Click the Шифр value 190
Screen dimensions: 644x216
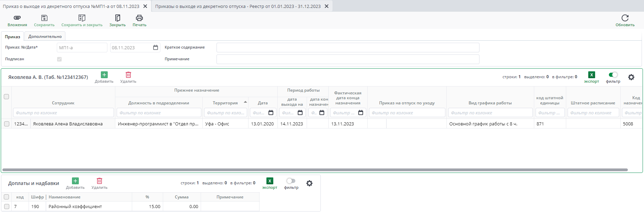[35, 207]
